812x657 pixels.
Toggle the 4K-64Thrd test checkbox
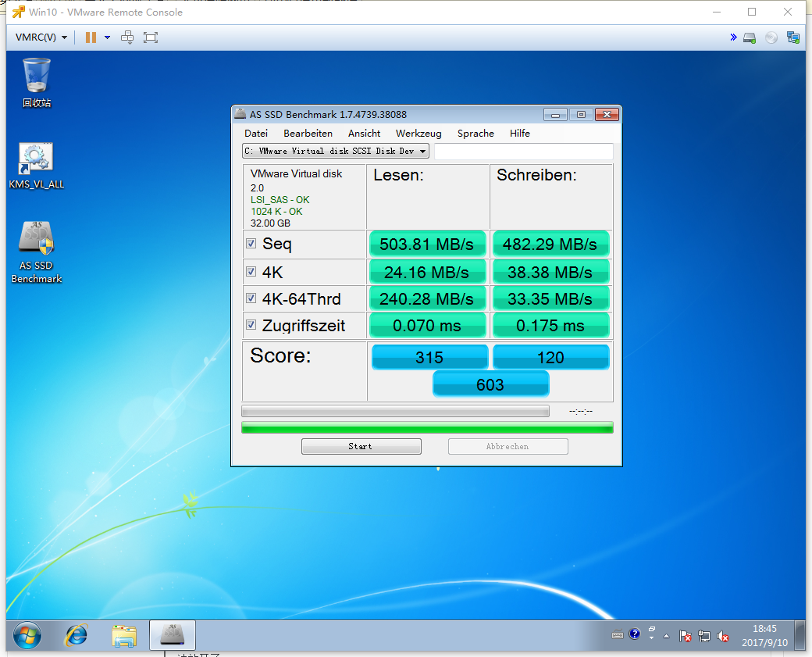(x=251, y=298)
